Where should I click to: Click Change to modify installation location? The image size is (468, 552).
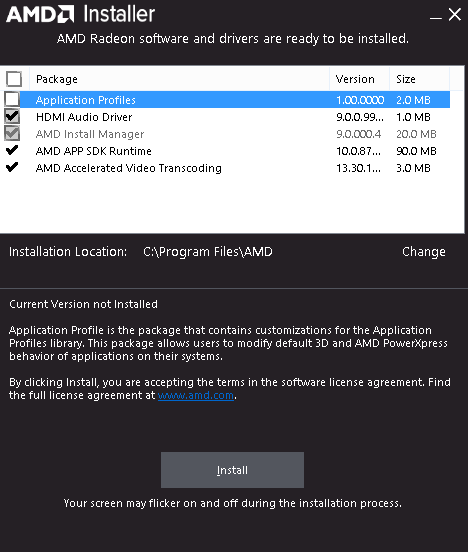[424, 252]
